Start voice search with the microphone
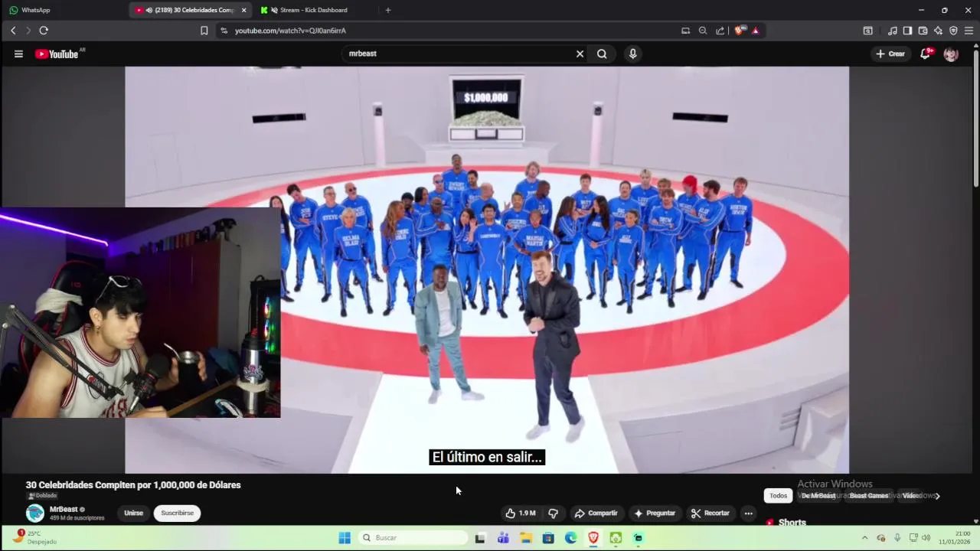This screenshot has width=980, height=551. click(632, 54)
